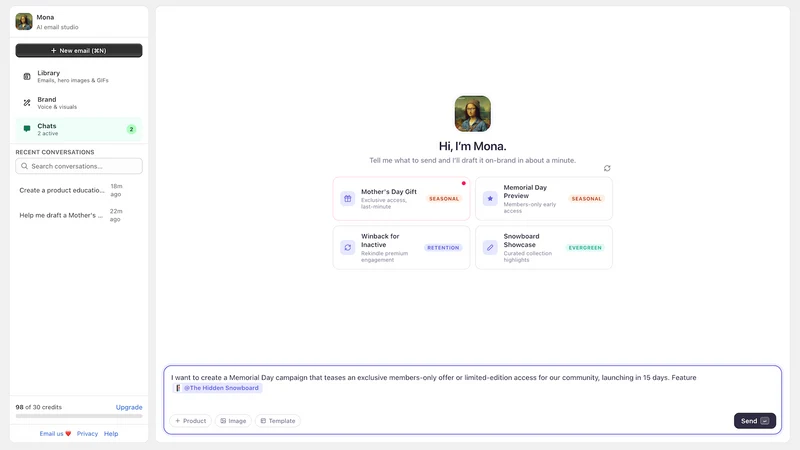Click the @The Hidden Snowboard product chip
Screen dimensions: 800x450
(217, 388)
